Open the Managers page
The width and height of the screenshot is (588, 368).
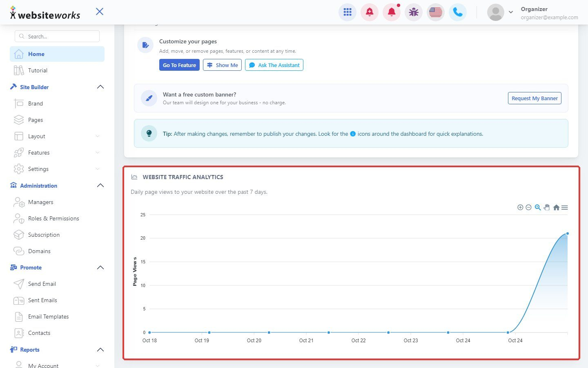click(57, 202)
